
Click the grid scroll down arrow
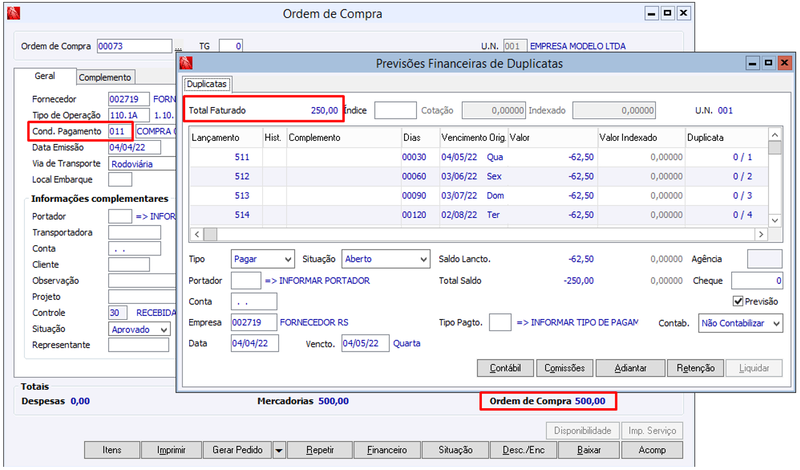coord(774,220)
